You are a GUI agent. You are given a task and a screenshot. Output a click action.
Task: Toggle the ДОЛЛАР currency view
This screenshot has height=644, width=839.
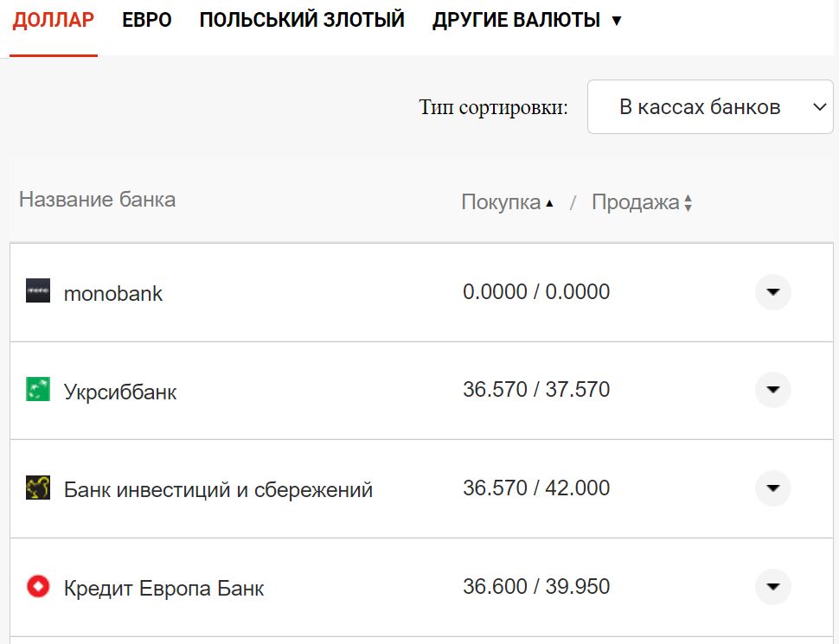click(53, 19)
